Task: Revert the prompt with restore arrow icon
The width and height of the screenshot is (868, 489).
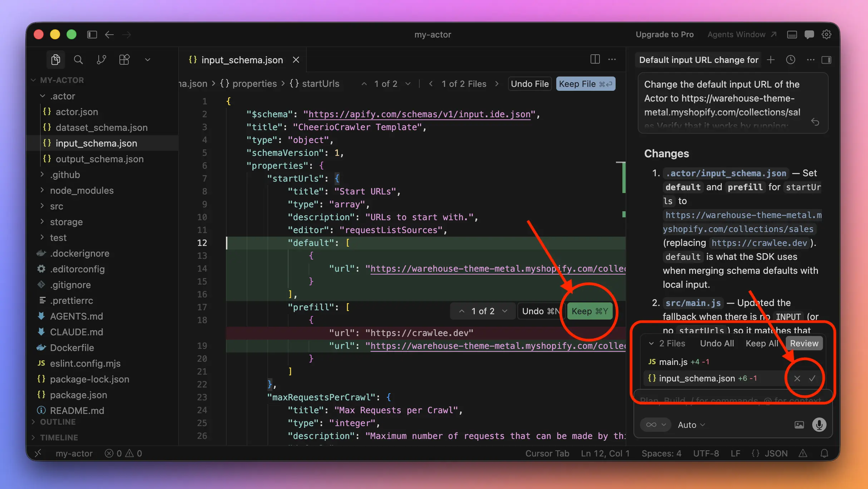Action: (x=815, y=122)
